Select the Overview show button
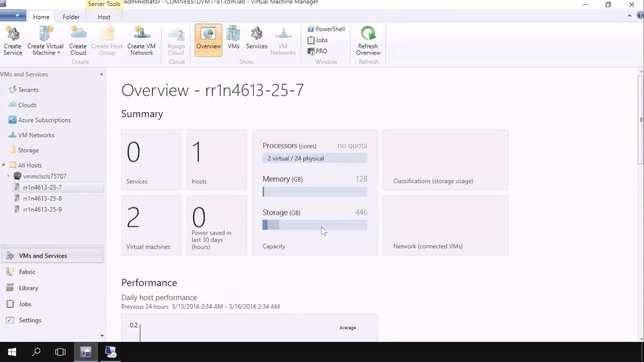Image resolution: width=644 pixels, height=362 pixels. pos(208,40)
